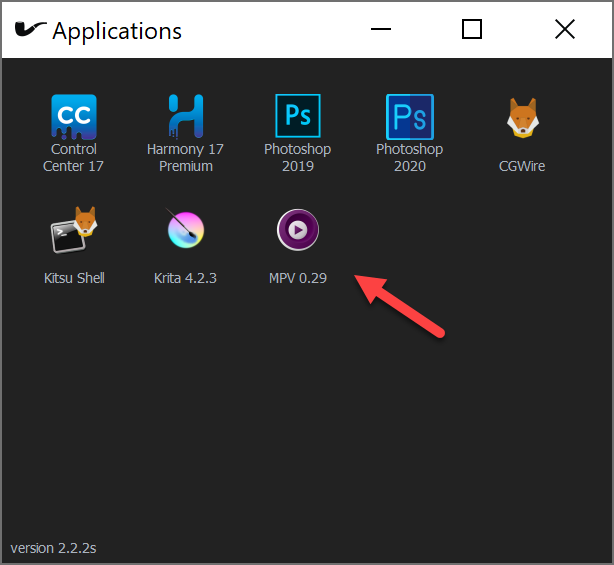The height and width of the screenshot is (565, 614).
Task: Click the "Photoshop 2019" caption
Action: (298, 157)
